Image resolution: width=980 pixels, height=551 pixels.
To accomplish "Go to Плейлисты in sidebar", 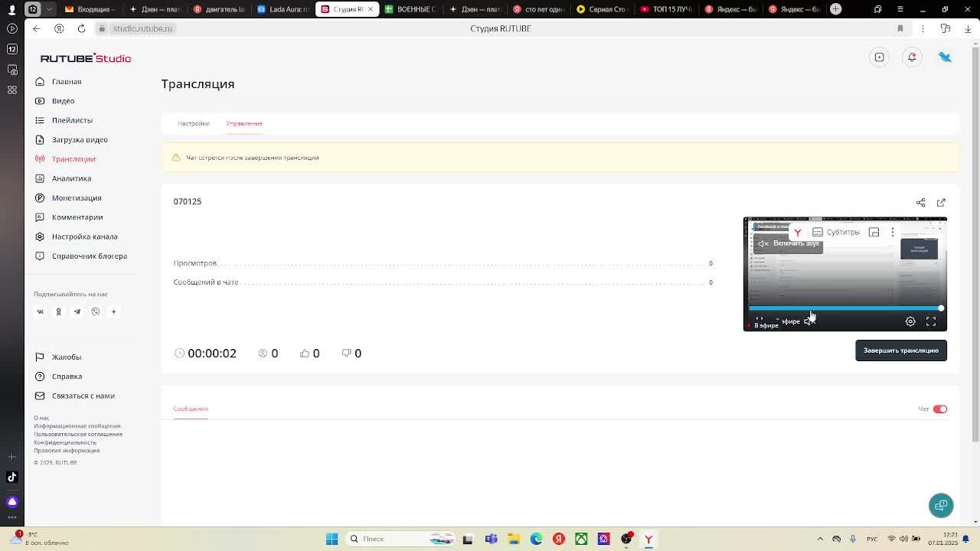I will [72, 120].
